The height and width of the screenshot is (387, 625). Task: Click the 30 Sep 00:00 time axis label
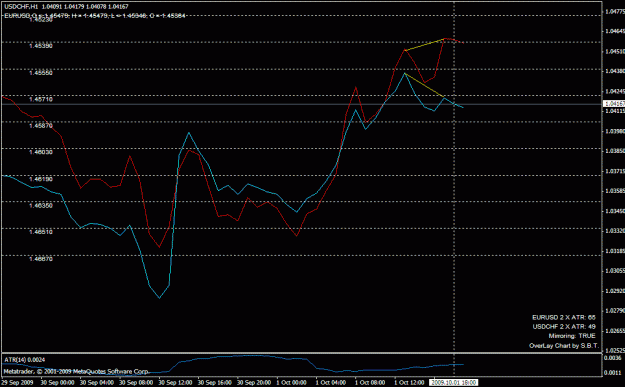(x=57, y=383)
